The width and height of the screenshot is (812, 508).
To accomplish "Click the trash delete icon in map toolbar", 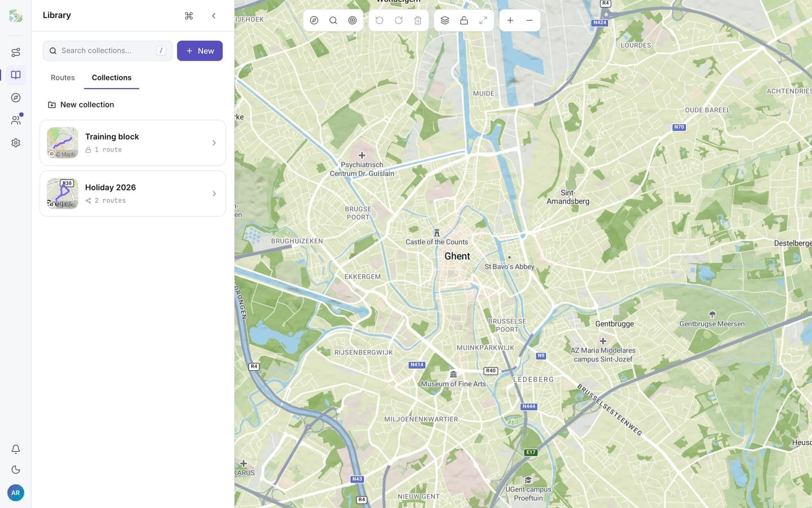I will click(x=418, y=20).
